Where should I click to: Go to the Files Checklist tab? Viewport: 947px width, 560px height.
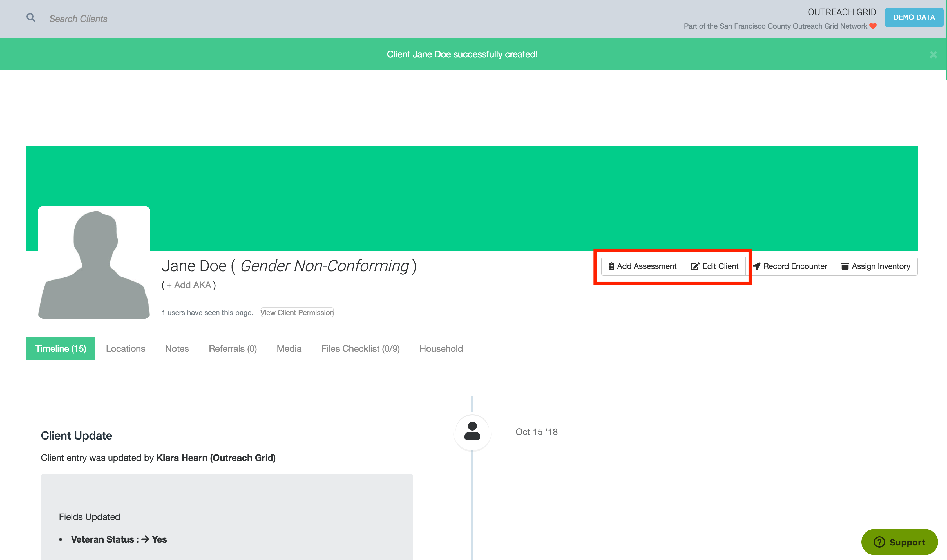tap(360, 349)
